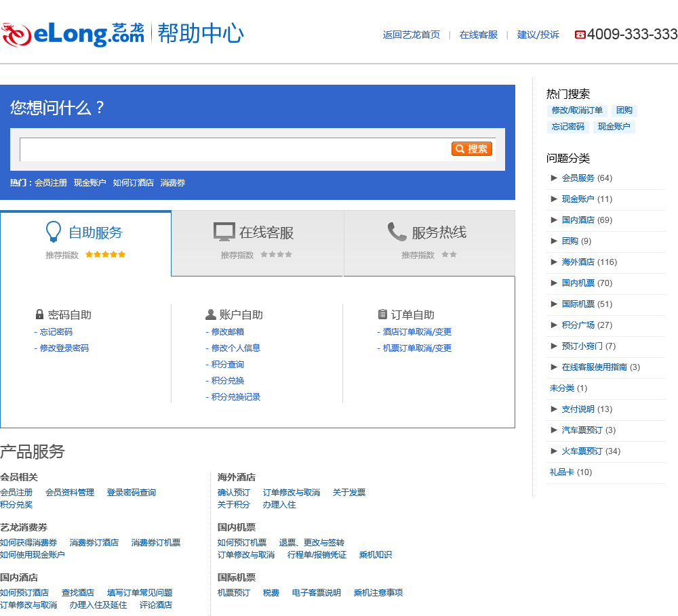The image size is (678, 616).
Task: Open 税费 under 国际机票
Action: tap(271, 593)
